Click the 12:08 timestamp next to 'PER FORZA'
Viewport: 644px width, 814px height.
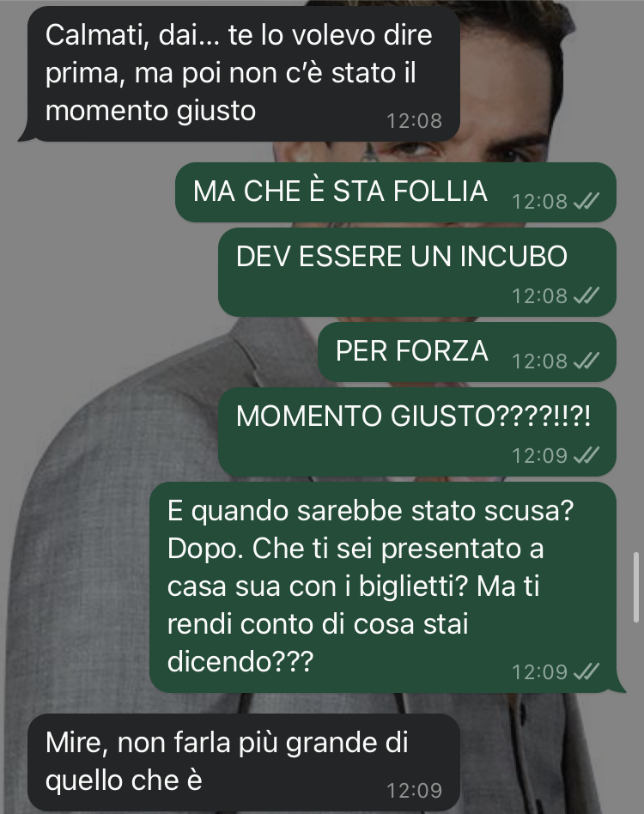pos(540,361)
